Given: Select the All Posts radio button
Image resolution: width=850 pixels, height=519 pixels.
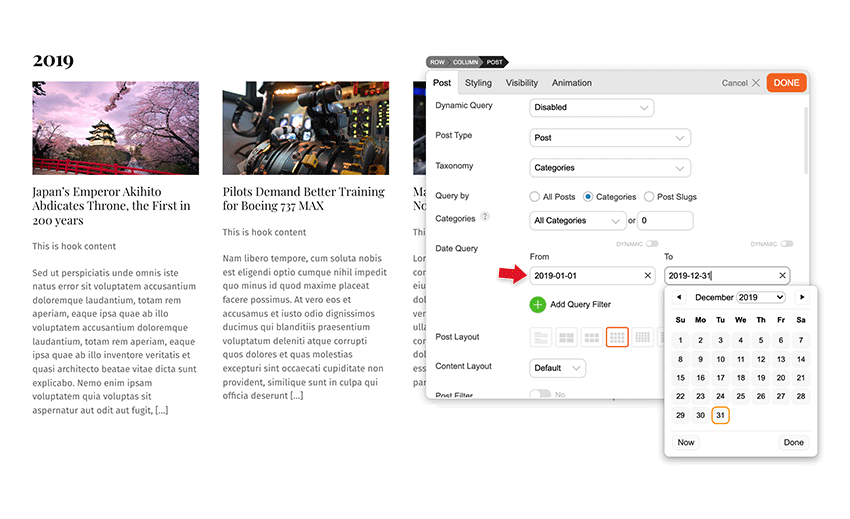Looking at the screenshot, I should tap(535, 196).
